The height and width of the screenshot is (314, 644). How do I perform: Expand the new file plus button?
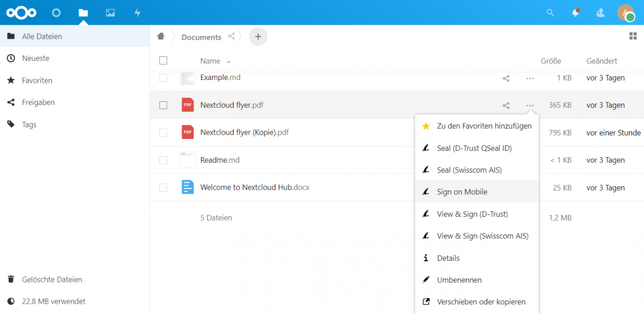[x=258, y=36]
